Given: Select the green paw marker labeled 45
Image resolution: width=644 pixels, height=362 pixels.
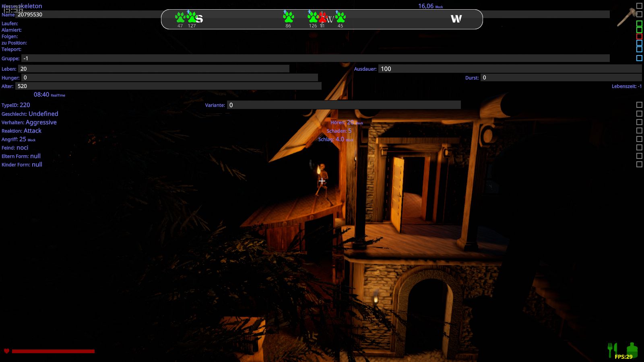Looking at the screenshot, I should point(341,17).
